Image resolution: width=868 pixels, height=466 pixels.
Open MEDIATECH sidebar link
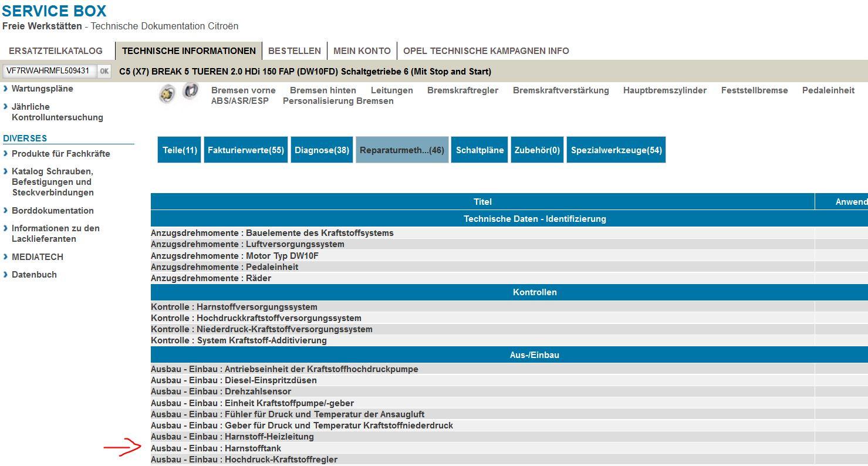38,257
